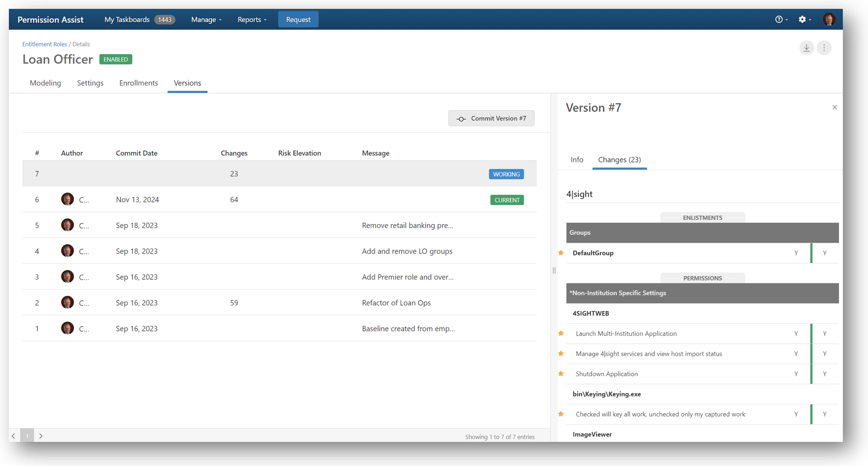Image resolution: width=868 pixels, height=466 pixels.
Task: Click the Commit Version #7 button
Action: point(491,119)
